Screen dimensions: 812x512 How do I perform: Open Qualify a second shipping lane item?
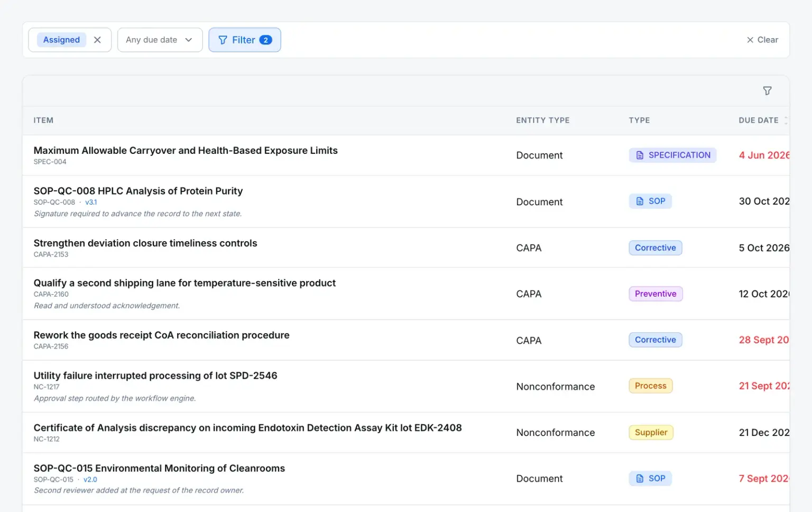(184, 283)
